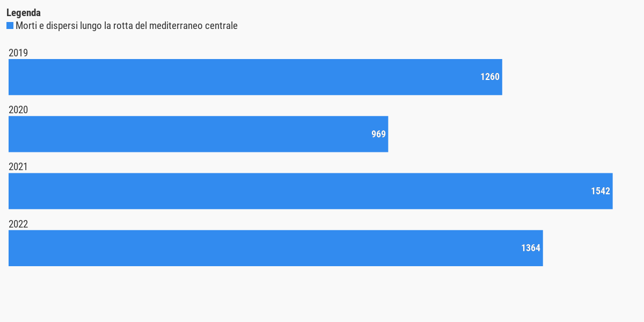644x322 pixels.
Task: Click the 2020 year label
Action: pos(18,110)
